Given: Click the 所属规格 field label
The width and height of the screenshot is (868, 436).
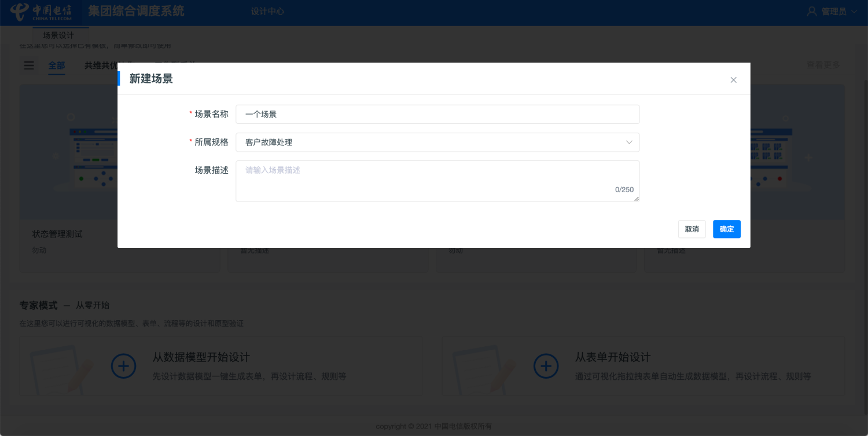Looking at the screenshot, I should point(211,142).
